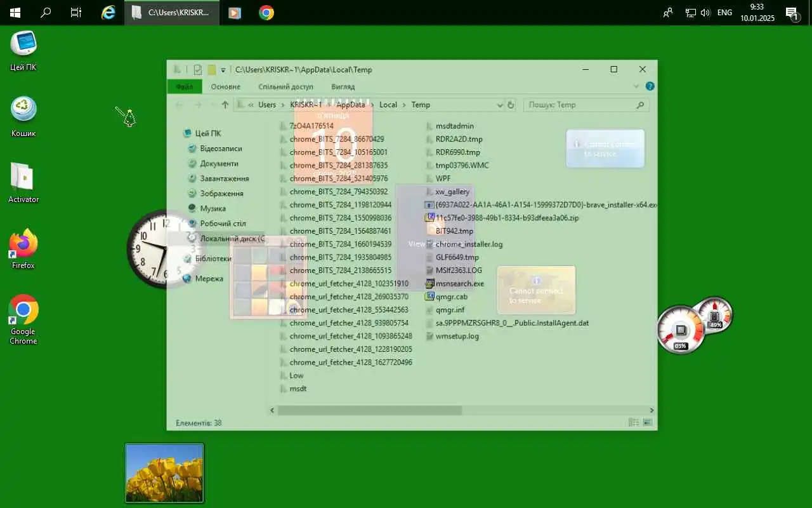This screenshot has height=508, width=812.
Task: Switch to large icons view in status bar
Action: [648, 422]
